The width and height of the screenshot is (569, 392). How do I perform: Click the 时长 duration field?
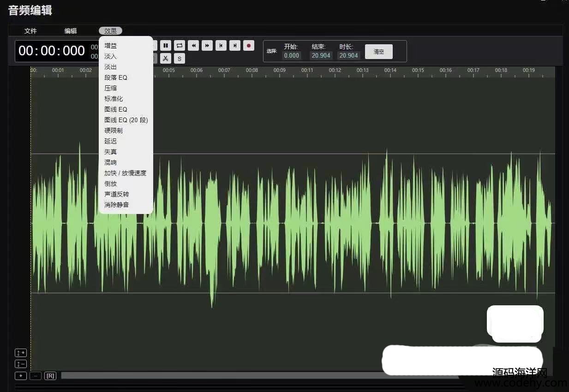[349, 55]
